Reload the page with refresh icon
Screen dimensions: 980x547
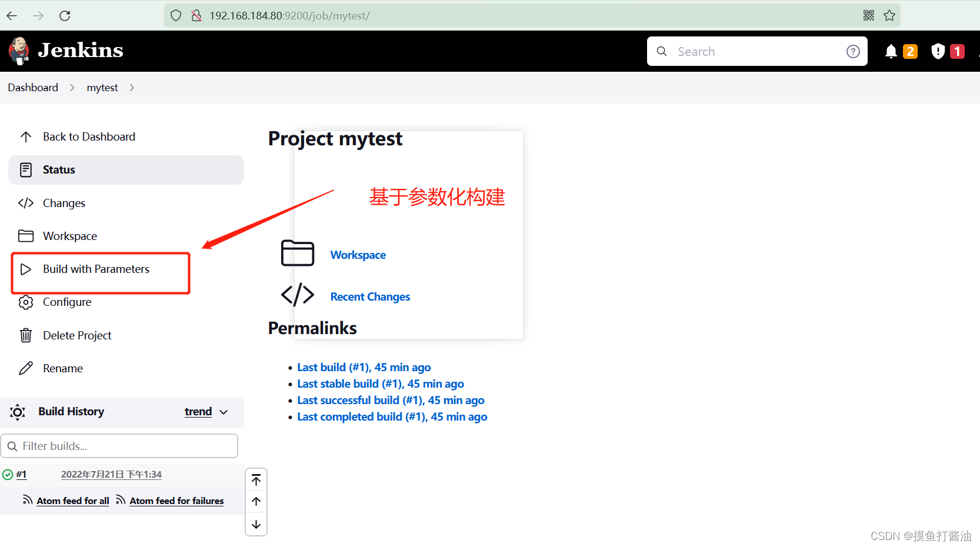click(x=65, y=16)
